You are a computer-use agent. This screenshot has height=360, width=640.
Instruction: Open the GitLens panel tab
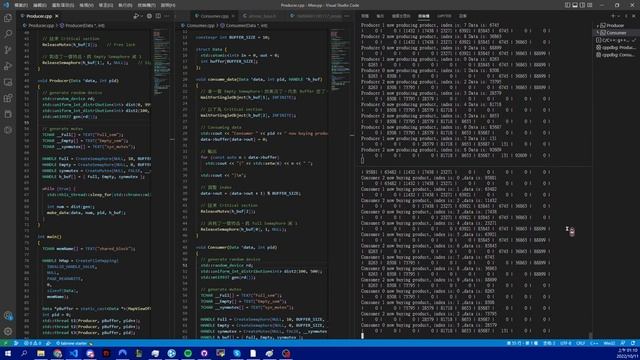444,16
